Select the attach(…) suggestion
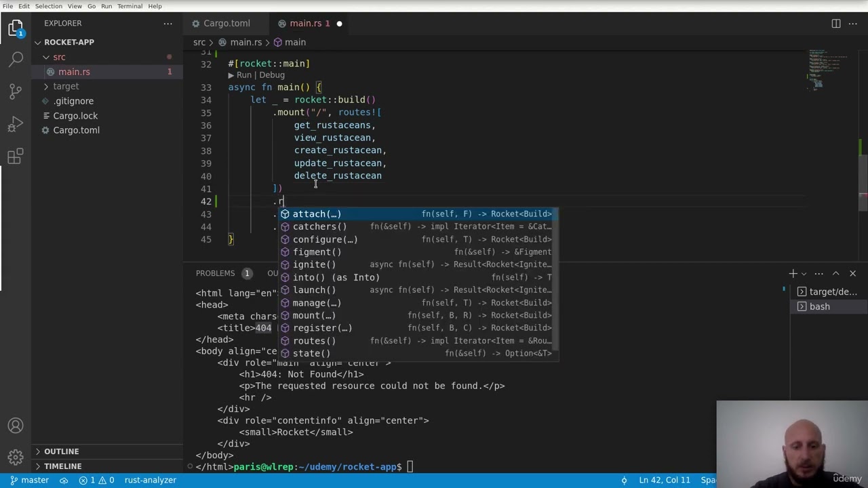 coord(417,214)
